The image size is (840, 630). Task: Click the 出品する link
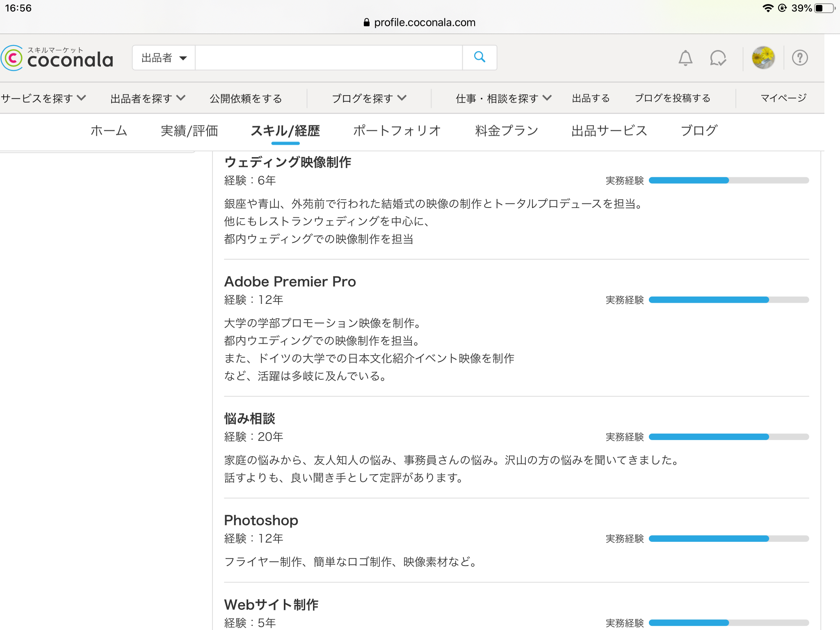coord(590,98)
